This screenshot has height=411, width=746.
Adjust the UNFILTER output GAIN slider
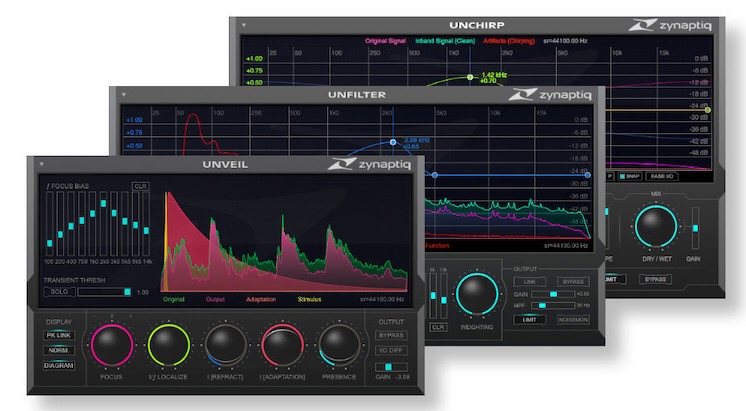552,294
